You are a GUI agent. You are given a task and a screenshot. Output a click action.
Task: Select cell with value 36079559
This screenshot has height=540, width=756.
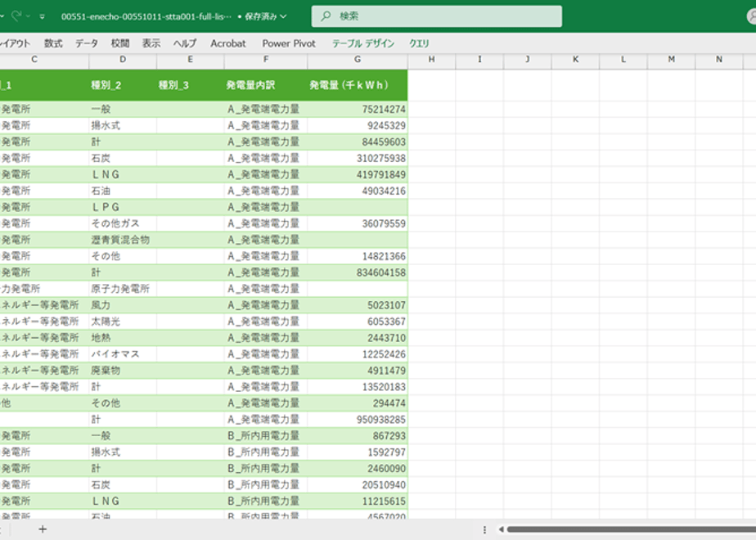click(358, 223)
